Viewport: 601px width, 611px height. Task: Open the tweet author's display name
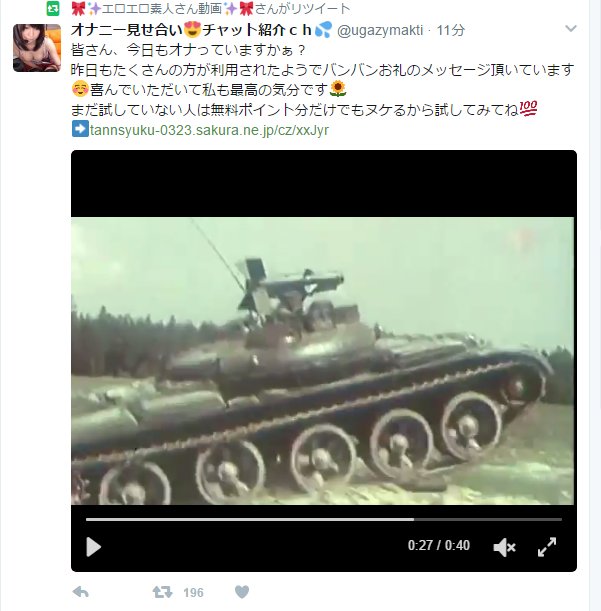(202, 30)
